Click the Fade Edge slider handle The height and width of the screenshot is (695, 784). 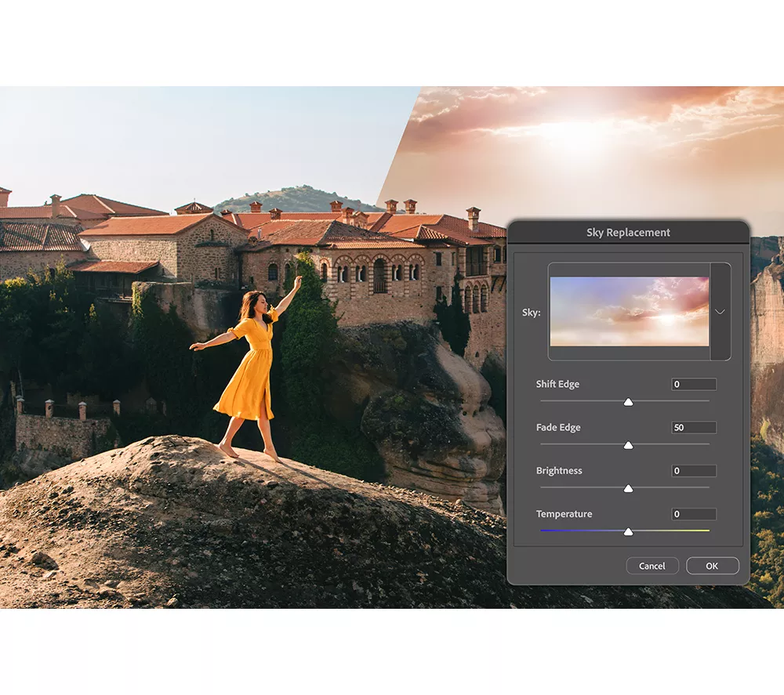click(630, 443)
